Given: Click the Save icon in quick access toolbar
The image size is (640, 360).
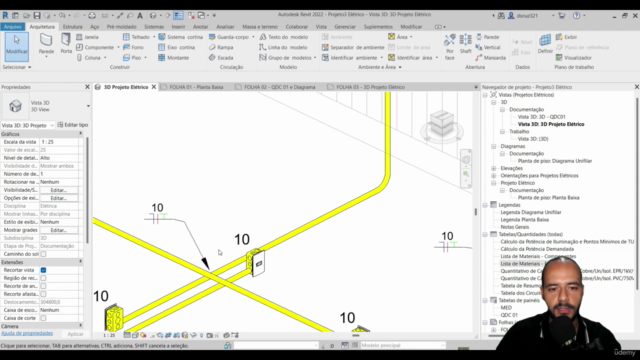Looking at the screenshot, I should click(x=37, y=16).
